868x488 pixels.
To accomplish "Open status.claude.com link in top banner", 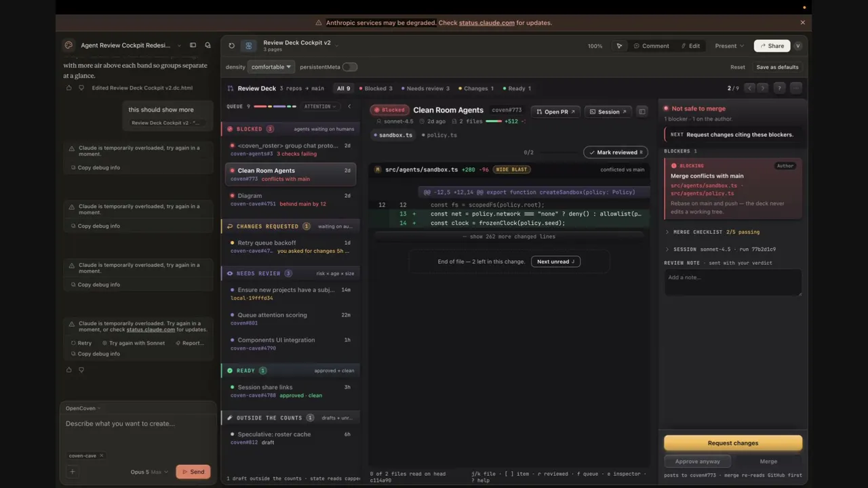I will click(x=487, y=22).
